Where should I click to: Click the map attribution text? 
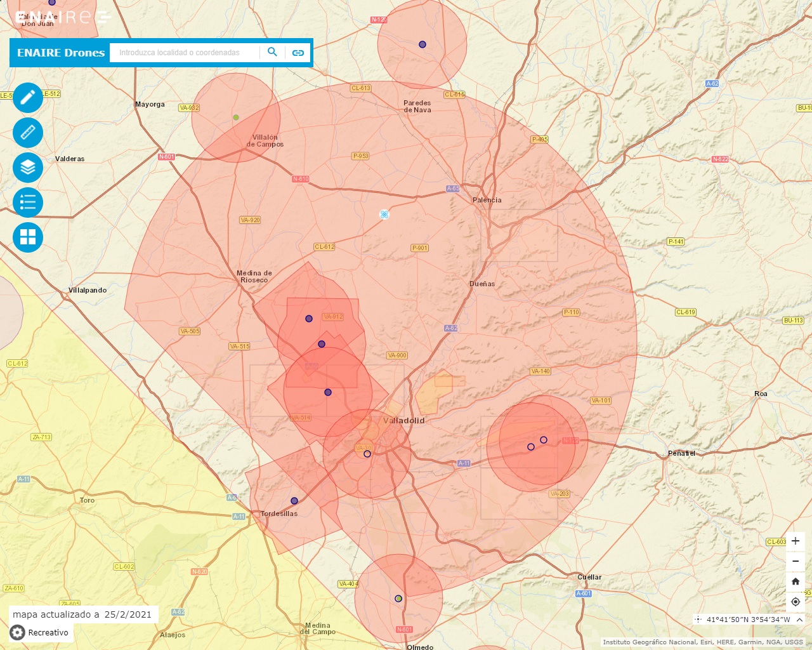[x=702, y=642]
